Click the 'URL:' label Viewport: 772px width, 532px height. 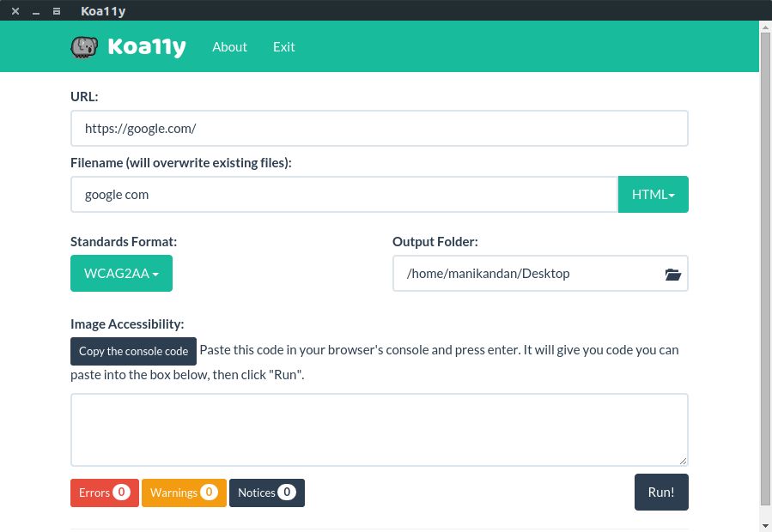click(84, 96)
